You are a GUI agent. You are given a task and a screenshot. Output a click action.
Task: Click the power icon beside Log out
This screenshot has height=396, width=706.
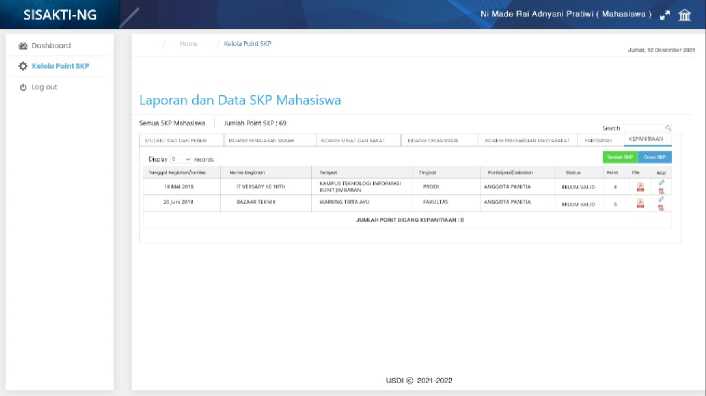tap(23, 87)
